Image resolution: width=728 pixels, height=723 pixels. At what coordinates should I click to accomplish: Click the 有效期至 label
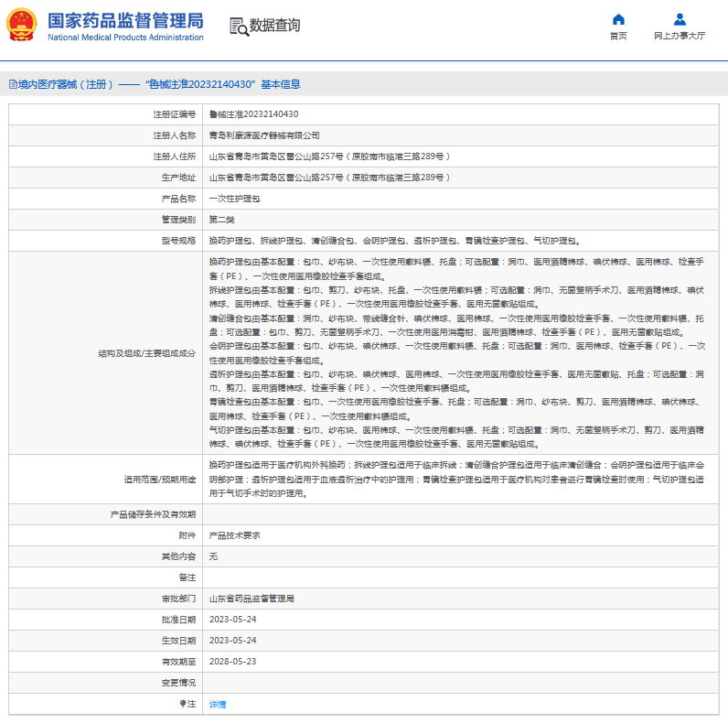(x=178, y=661)
